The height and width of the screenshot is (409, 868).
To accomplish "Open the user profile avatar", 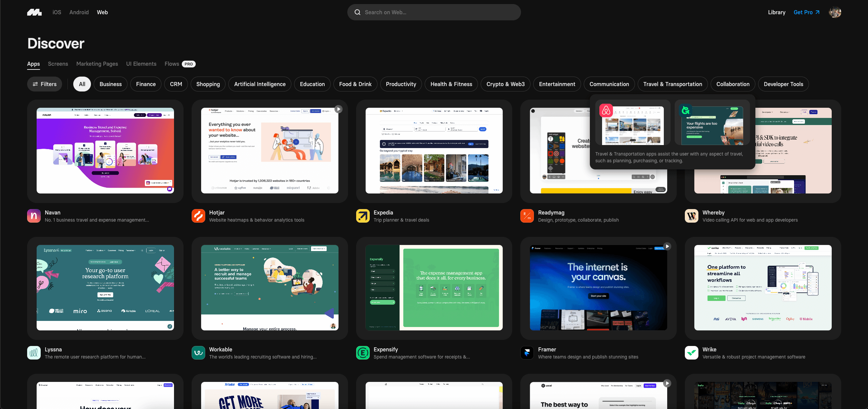I will click(x=835, y=12).
